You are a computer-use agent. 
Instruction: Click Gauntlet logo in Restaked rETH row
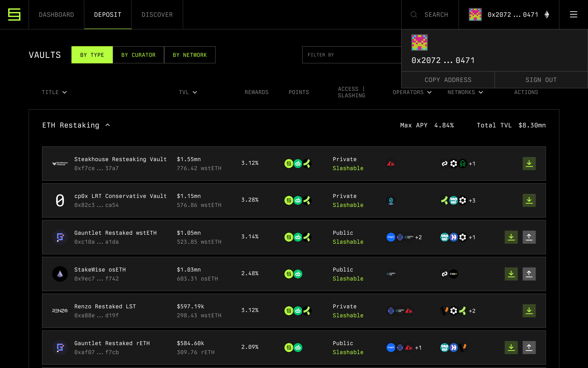pos(60,348)
